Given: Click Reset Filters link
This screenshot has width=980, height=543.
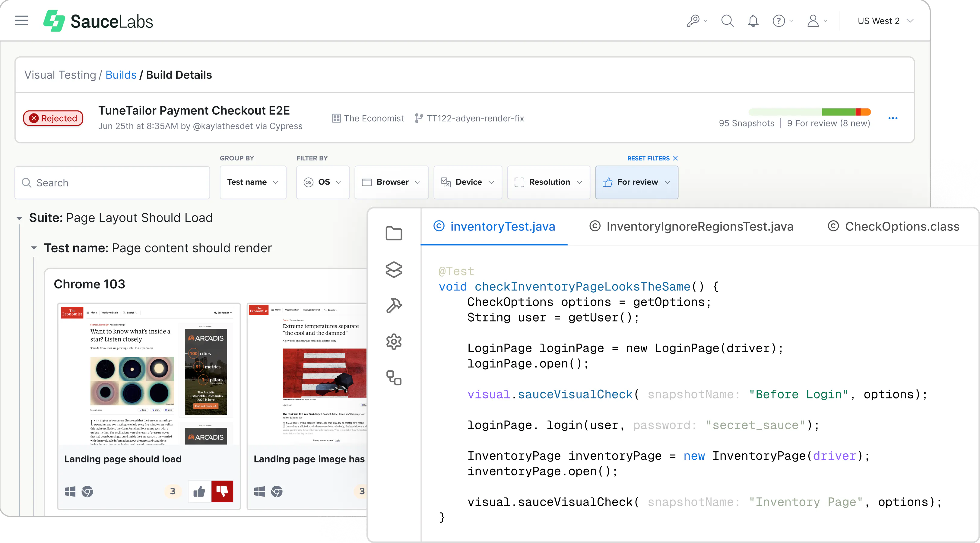Looking at the screenshot, I should (x=652, y=158).
